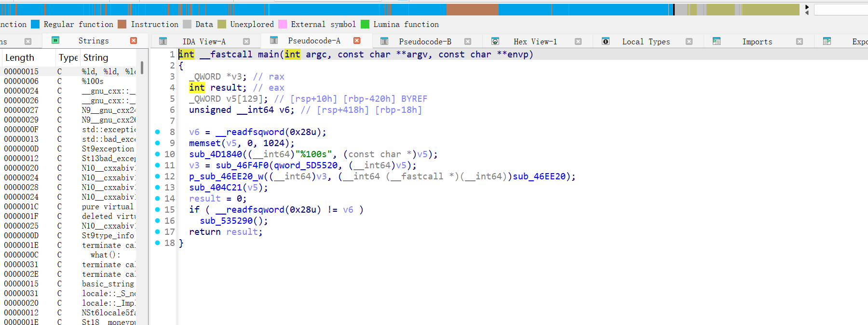The height and width of the screenshot is (325, 868).
Task: Close the Strings tab
Action: click(134, 41)
